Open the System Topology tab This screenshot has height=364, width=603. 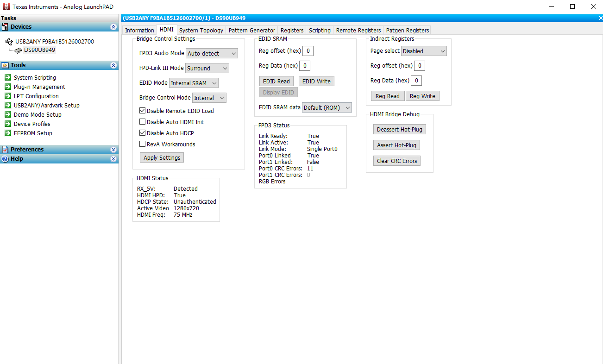[x=201, y=30]
